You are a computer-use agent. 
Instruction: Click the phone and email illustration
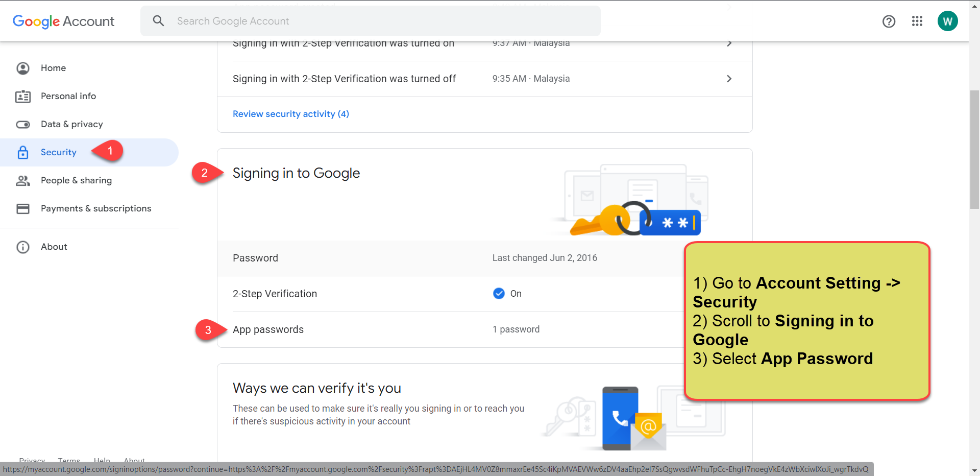(x=633, y=418)
